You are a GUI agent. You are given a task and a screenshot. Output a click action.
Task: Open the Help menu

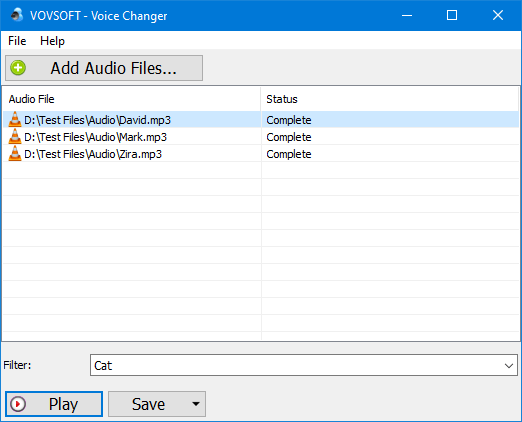(52, 41)
